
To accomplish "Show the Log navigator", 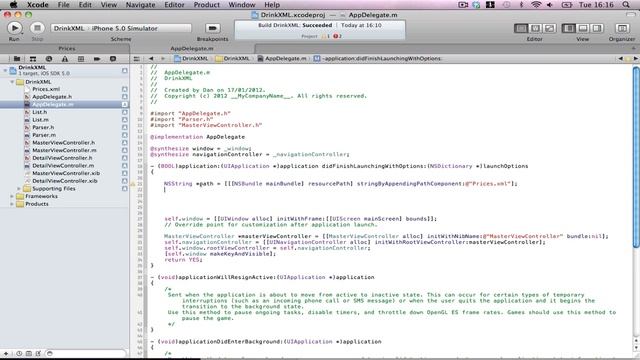I will [x=113, y=59].
